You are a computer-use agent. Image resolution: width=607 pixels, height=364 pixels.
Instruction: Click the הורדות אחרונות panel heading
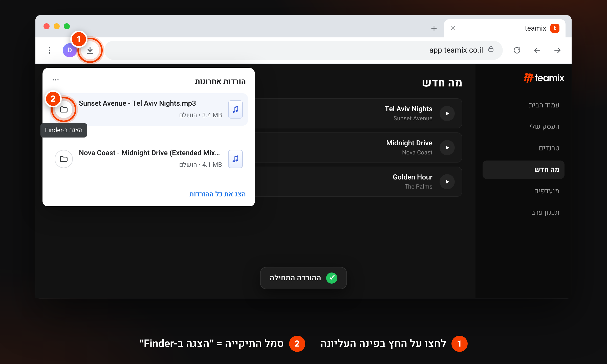coord(220,81)
